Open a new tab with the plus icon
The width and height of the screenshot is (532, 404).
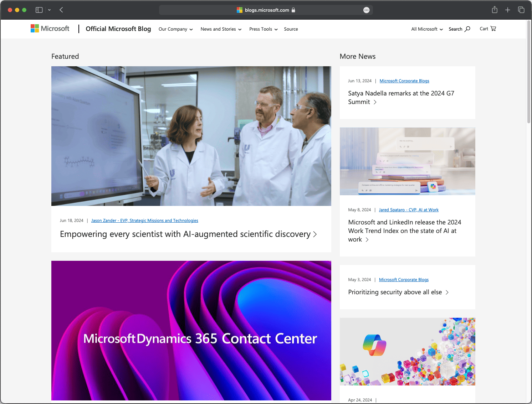[x=508, y=10]
